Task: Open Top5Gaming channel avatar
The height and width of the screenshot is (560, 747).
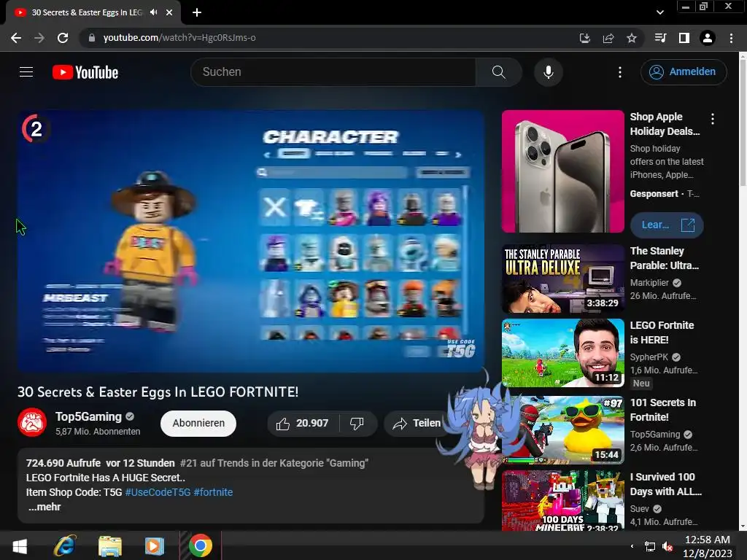Action: 32,422
